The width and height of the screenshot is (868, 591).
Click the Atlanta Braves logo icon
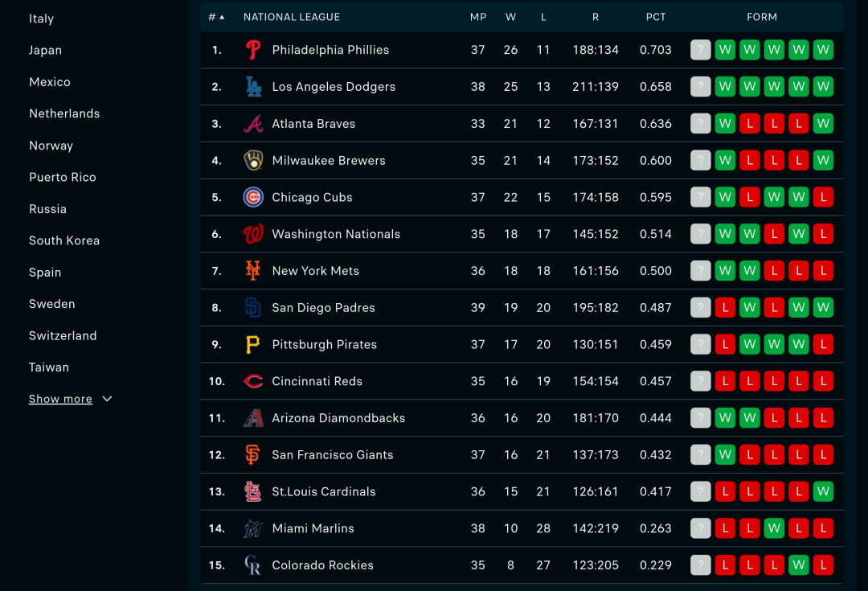tap(253, 124)
